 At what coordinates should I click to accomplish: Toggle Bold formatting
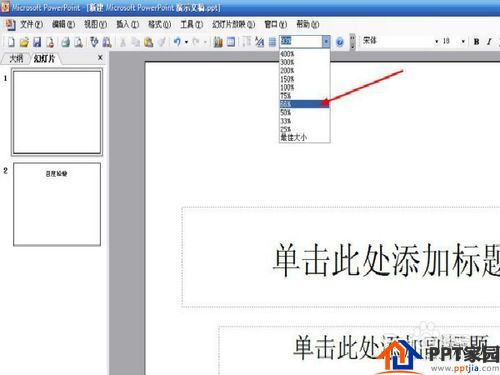[477, 42]
